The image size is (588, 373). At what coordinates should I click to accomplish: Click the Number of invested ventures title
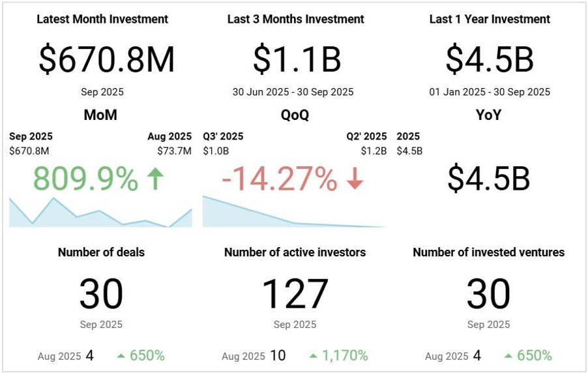tap(489, 252)
